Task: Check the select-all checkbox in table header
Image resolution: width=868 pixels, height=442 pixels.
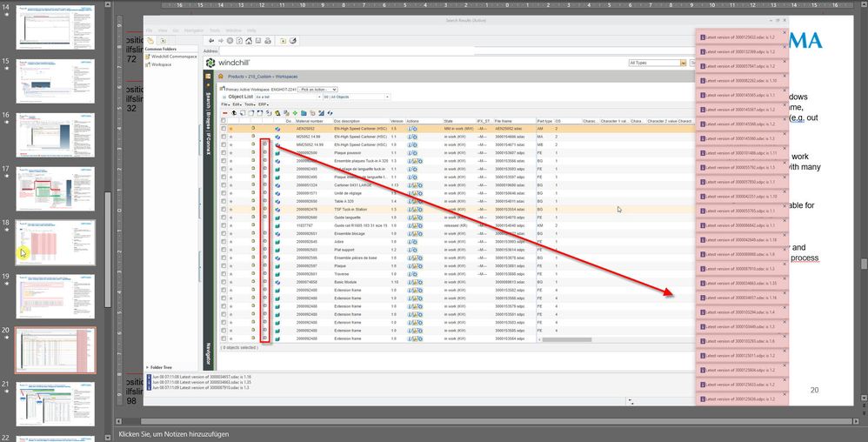Action: click(x=224, y=121)
